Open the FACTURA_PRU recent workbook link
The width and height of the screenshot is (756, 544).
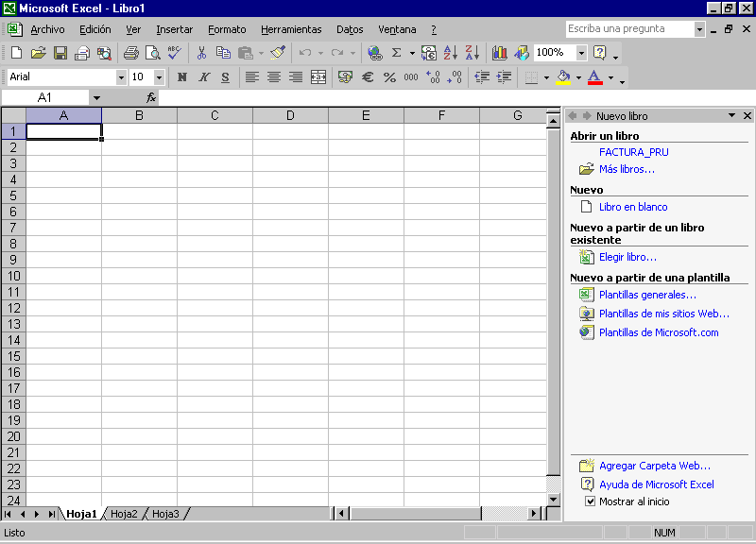633,152
